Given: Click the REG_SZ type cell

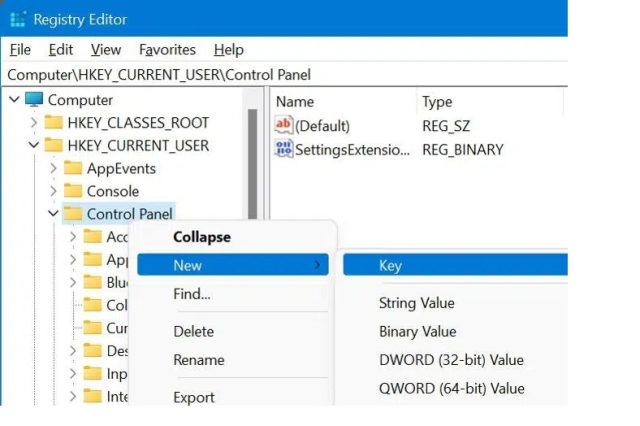Looking at the screenshot, I should (x=446, y=126).
